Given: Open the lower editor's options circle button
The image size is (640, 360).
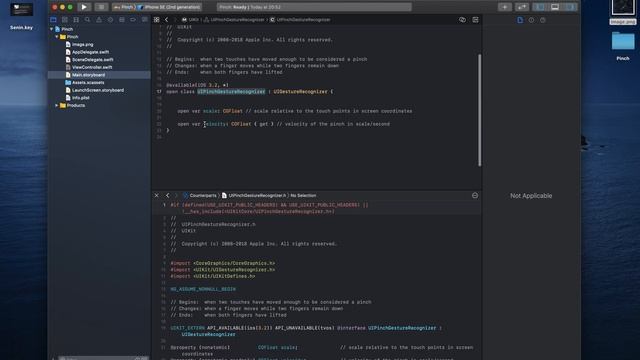Looking at the screenshot, I should 475,196.
